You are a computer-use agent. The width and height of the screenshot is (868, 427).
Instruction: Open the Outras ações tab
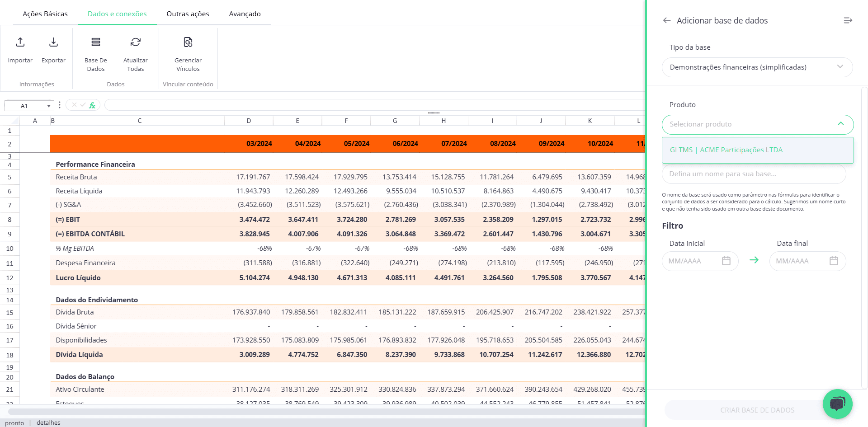[x=188, y=14]
